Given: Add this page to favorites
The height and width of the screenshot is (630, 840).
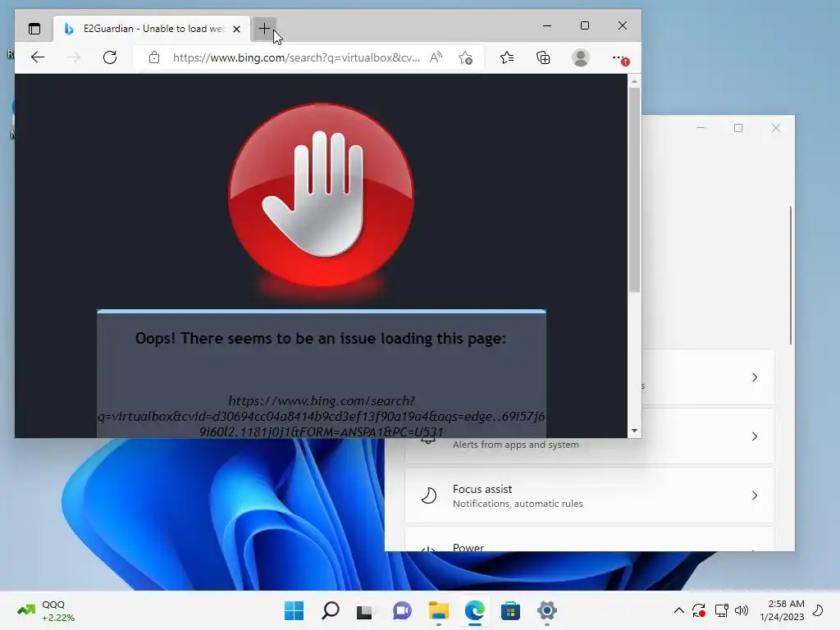Looking at the screenshot, I should click(x=466, y=57).
